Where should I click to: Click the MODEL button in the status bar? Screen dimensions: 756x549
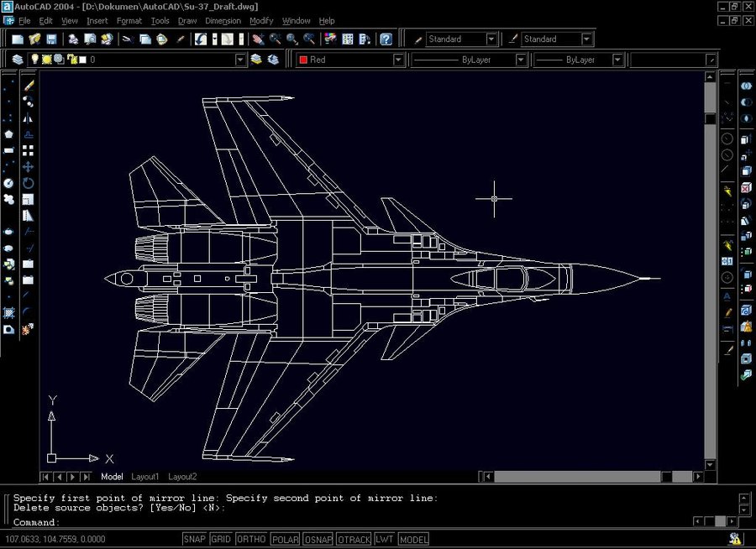[x=412, y=540]
